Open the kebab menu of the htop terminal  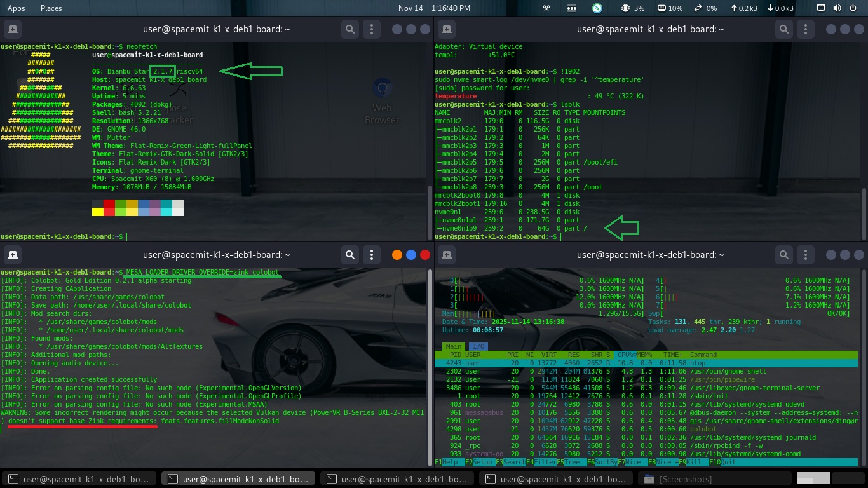pos(806,255)
